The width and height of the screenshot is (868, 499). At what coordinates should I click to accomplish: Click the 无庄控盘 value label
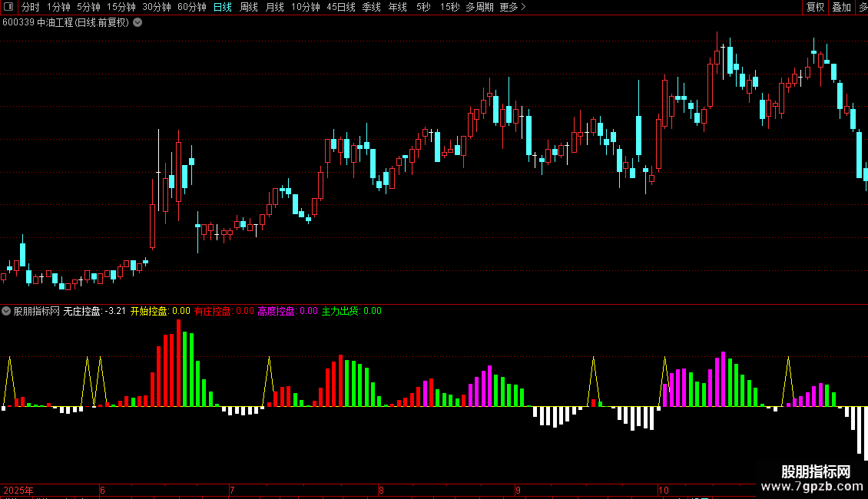94,311
